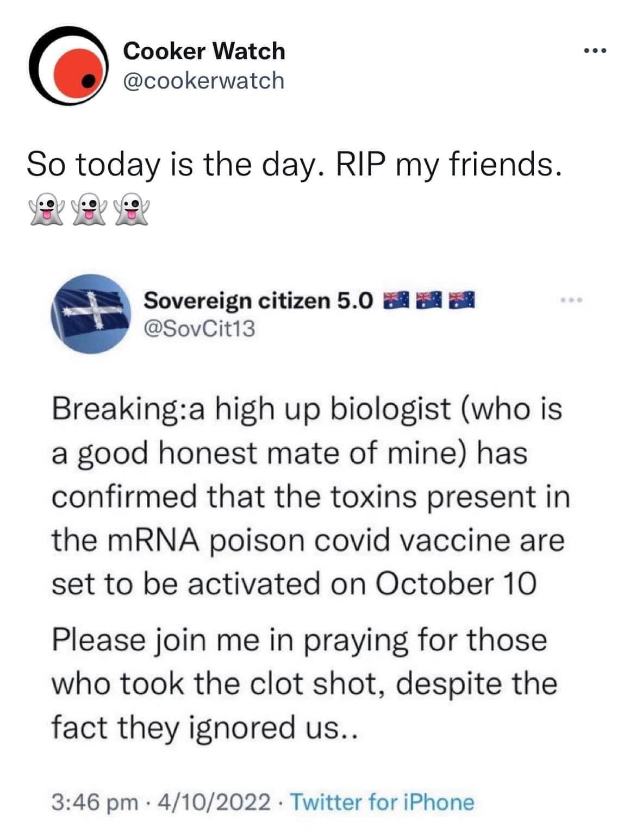The width and height of the screenshot is (636, 840).
Task: Open the Eureka flag avatar of SovCit13
Action: 88,312
